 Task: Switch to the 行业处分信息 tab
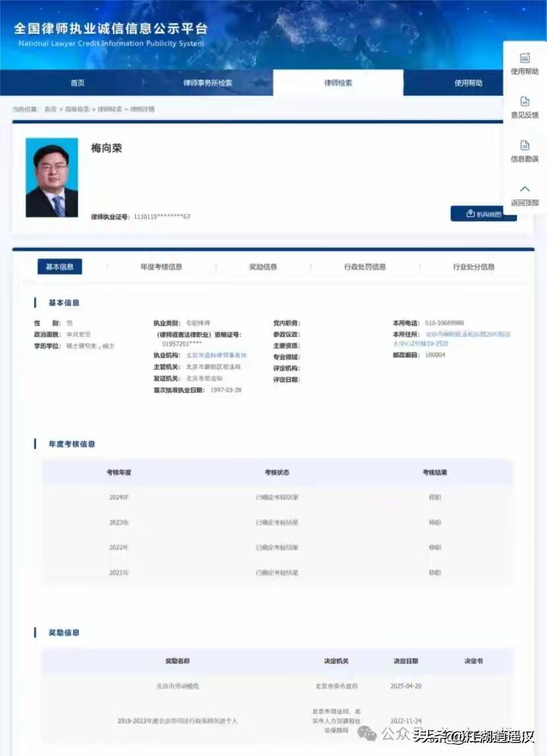(474, 267)
